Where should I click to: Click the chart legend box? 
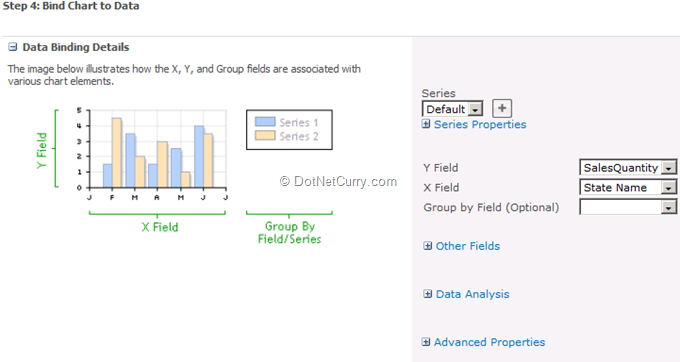289,130
